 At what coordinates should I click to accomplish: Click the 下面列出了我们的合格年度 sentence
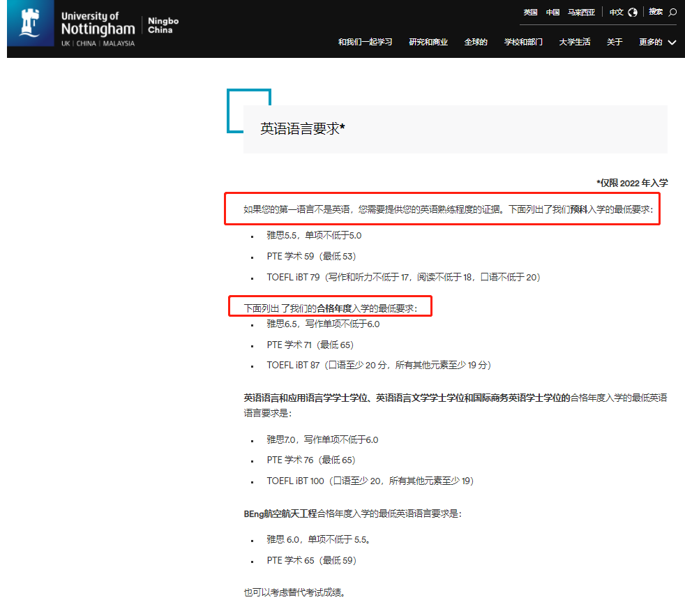pos(331,308)
